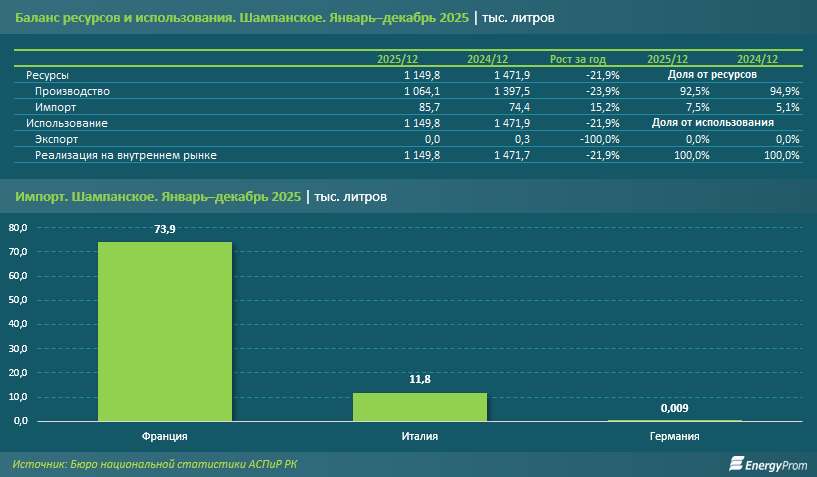Image resolution: width=817 pixels, height=477 pixels.
Task: Click Реализация на внутреннем рынке row label
Action: tap(126, 155)
